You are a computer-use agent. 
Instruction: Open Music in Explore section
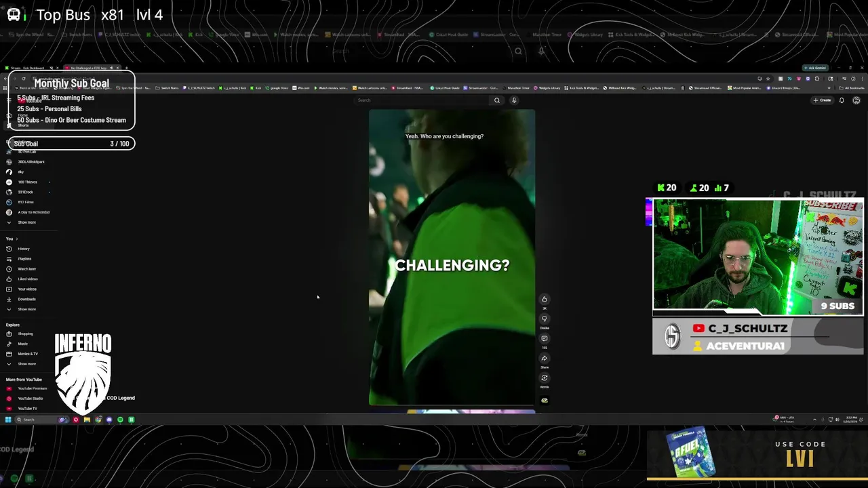pos(27,344)
